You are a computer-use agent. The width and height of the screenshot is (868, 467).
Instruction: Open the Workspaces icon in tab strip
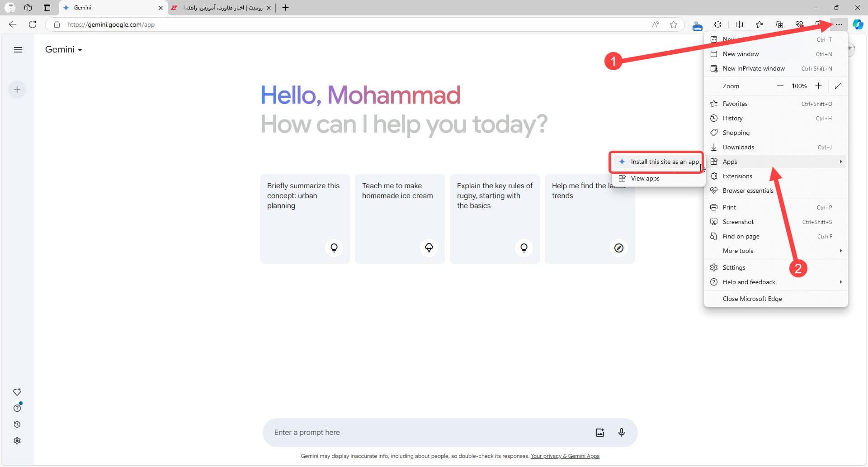tap(28, 8)
